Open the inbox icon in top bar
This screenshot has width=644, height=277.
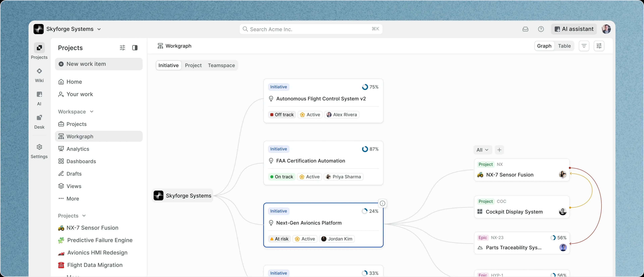(525, 29)
